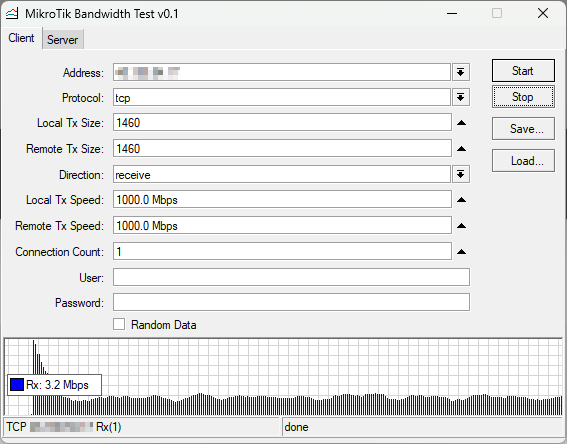Click the Local Tx Size field
This screenshot has height=444, width=567.
(x=282, y=123)
